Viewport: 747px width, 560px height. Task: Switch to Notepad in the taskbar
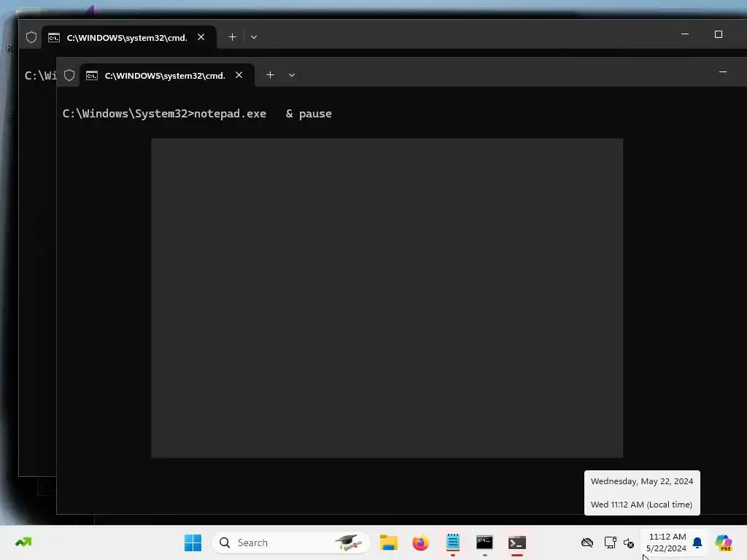pos(452,542)
